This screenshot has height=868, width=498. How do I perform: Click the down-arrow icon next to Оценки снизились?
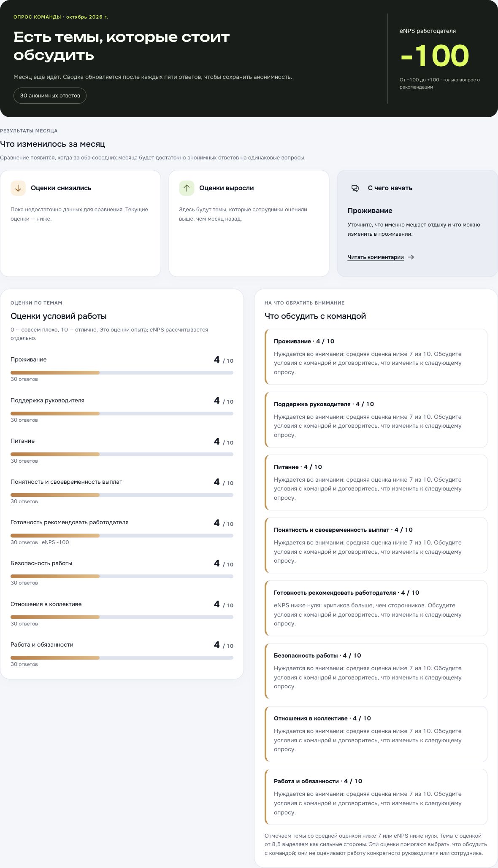18,188
